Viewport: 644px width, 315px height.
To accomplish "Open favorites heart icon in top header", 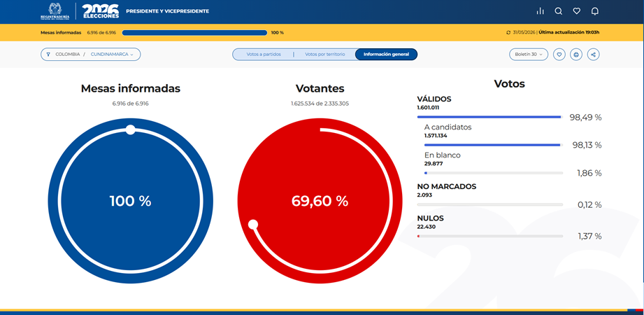I will pos(577,11).
